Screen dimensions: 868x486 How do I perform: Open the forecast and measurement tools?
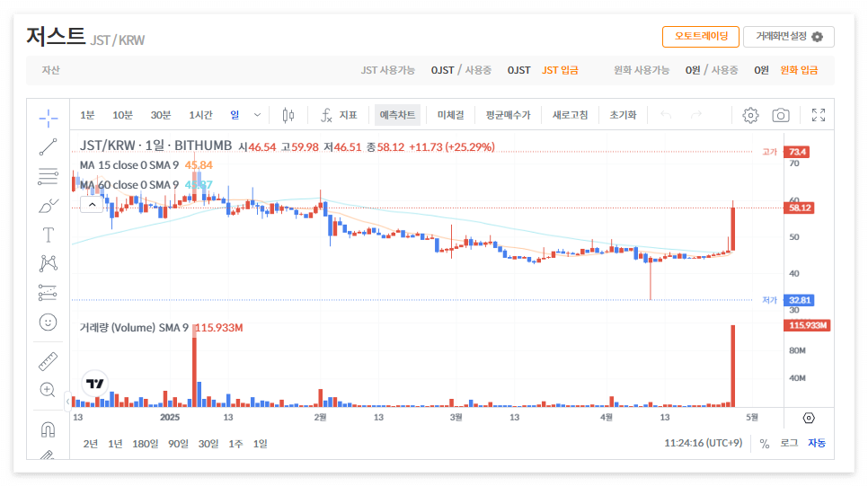click(49, 292)
